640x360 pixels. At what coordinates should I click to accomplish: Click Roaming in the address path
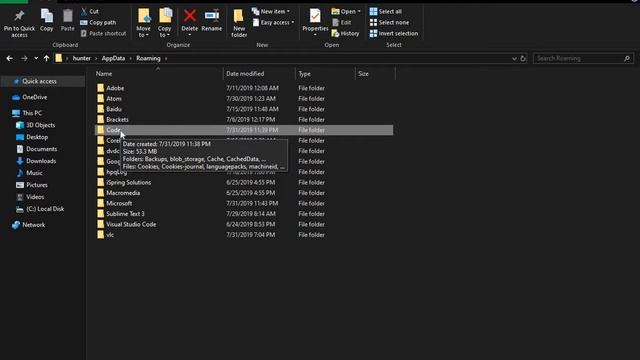[148, 58]
